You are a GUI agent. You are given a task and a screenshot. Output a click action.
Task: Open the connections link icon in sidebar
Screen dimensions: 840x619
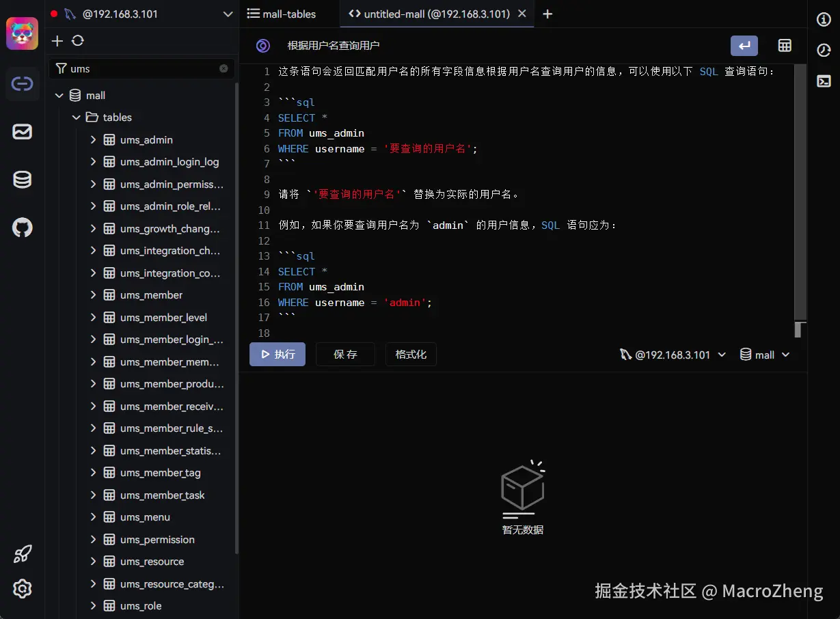click(22, 84)
